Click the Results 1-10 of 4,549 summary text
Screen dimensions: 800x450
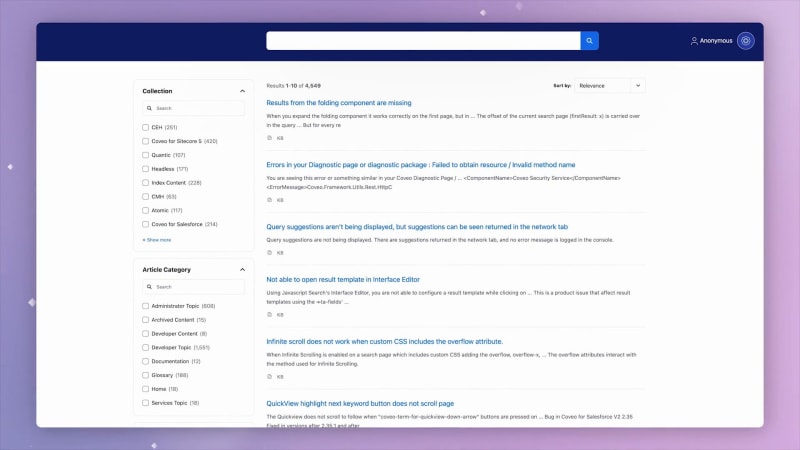tap(293, 86)
